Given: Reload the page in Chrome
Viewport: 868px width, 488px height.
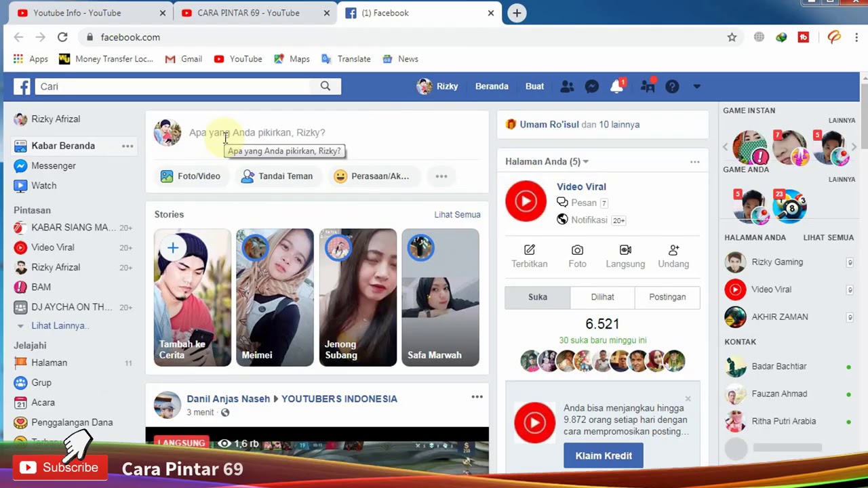Looking at the screenshot, I should tap(62, 37).
